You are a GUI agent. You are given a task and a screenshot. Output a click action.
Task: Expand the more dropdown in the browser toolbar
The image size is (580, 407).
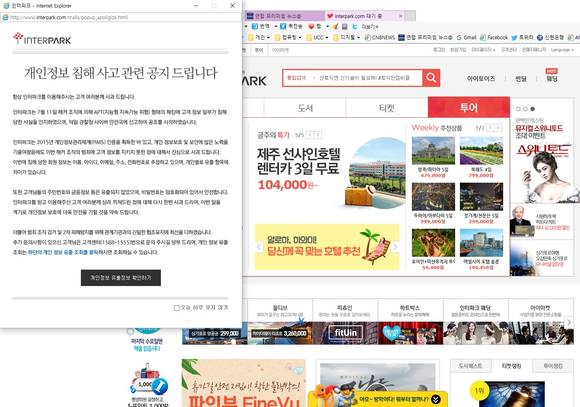click(x=370, y=26)
